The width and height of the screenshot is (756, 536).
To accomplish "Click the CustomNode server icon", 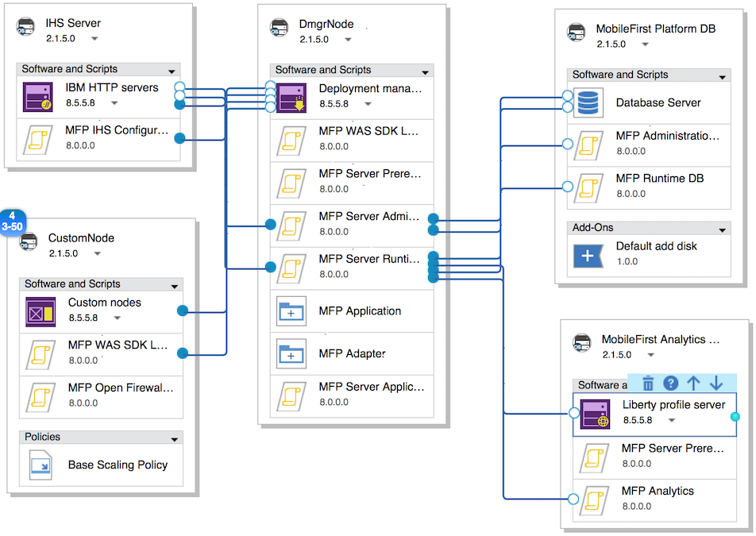I will click(x=29, y=242).
